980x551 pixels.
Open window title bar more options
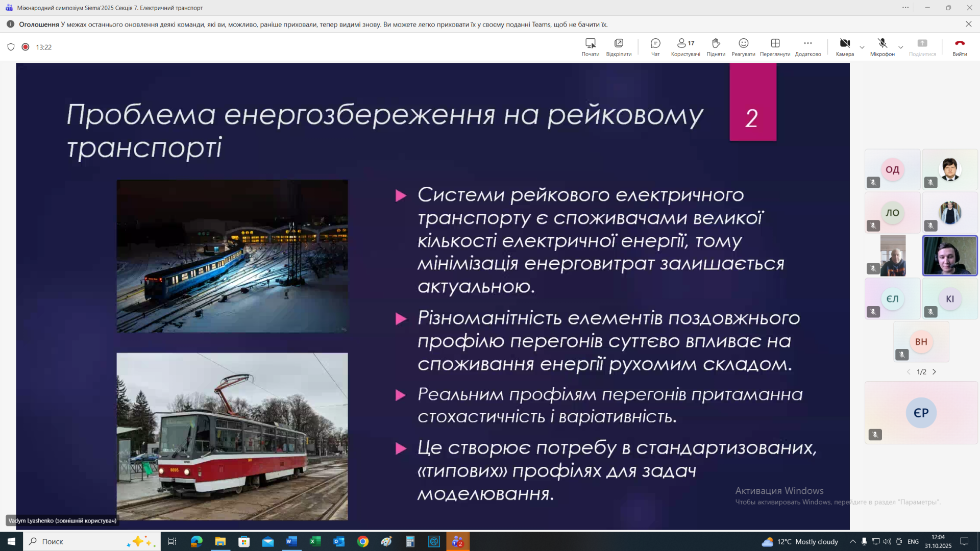[905, 8]
